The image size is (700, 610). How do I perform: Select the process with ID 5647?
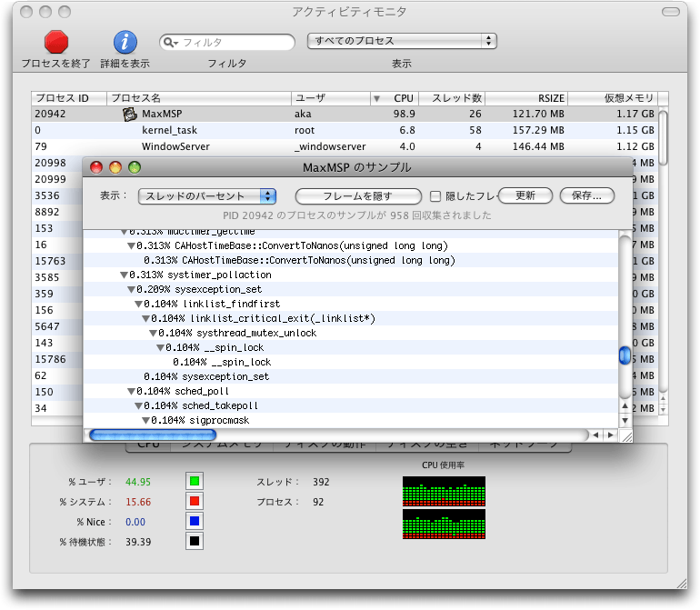click(x=57, y=326)
